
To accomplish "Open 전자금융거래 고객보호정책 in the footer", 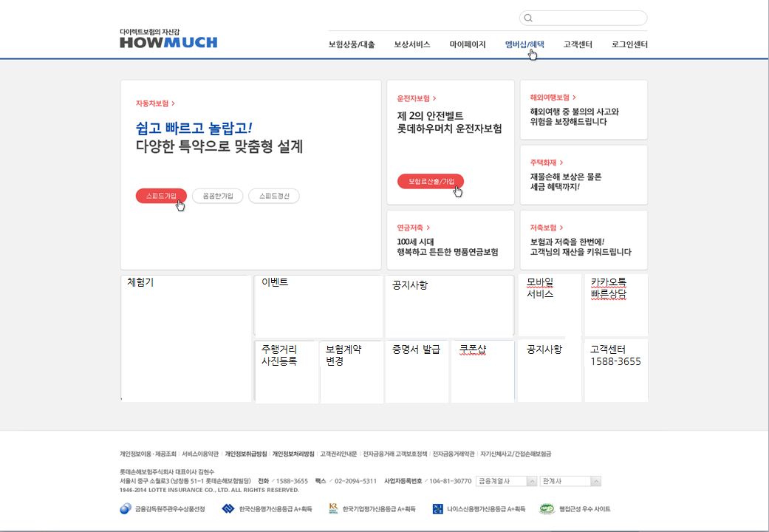I will click(x=394, y=454).
